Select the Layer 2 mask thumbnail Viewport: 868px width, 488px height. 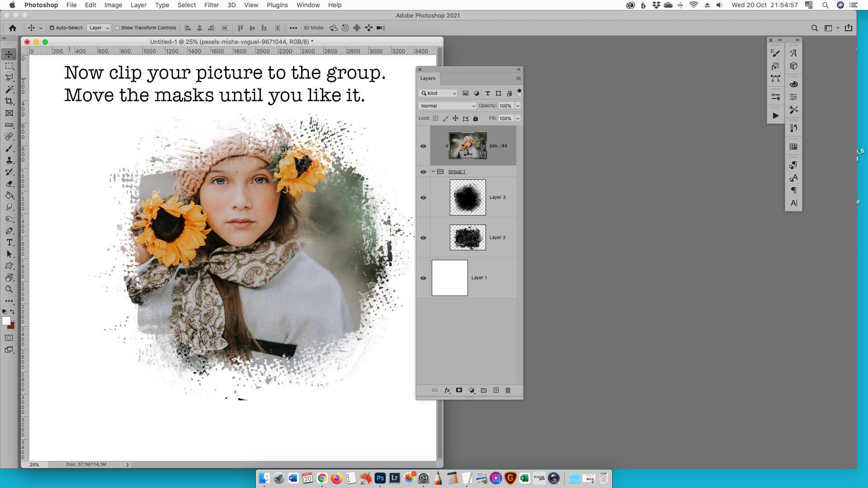(x=467, y=238)
